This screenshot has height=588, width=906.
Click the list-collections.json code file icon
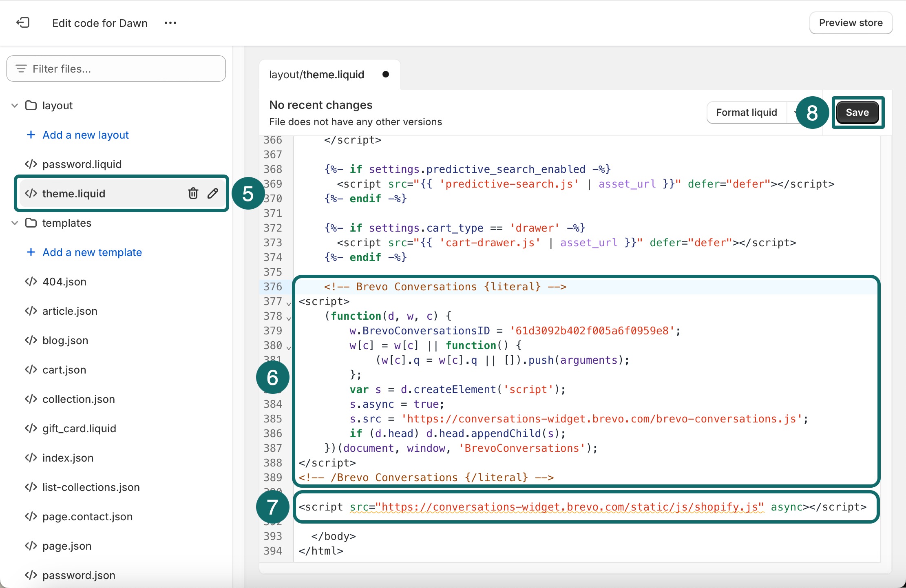(31, 487)
